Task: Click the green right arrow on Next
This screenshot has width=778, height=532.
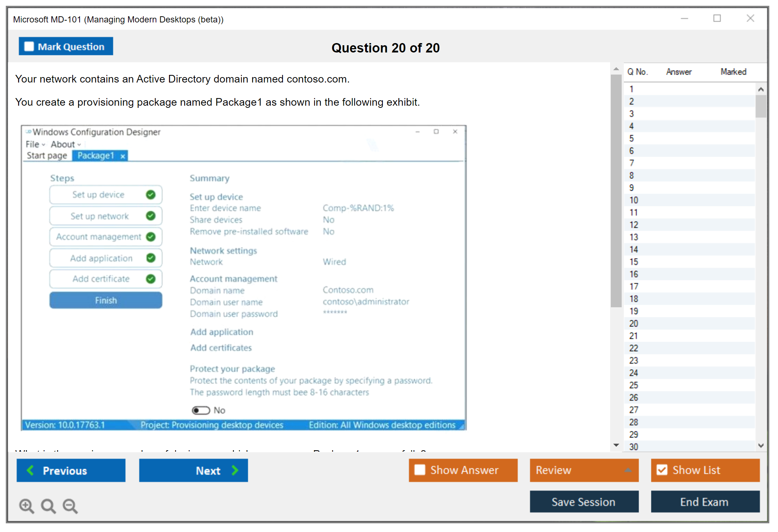Action: point(235,470)
